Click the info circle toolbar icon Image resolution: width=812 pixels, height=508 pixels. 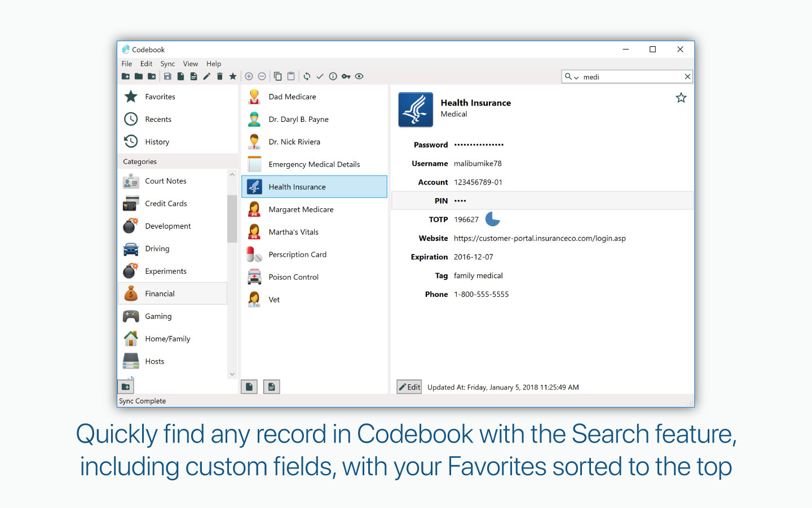tap(333, 76)
